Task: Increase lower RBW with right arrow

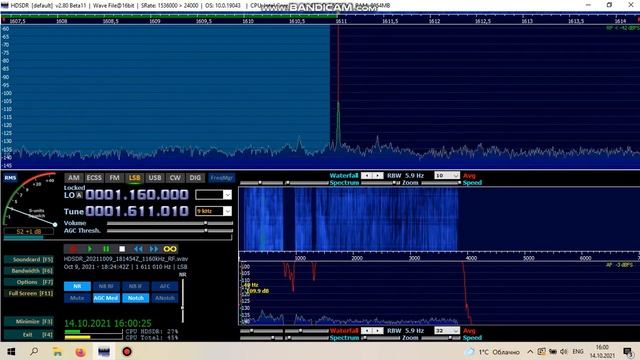Action: [x=378, y=331]
